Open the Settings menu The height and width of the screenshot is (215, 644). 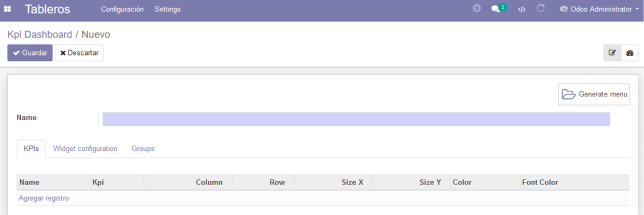[x=167, y=9]
